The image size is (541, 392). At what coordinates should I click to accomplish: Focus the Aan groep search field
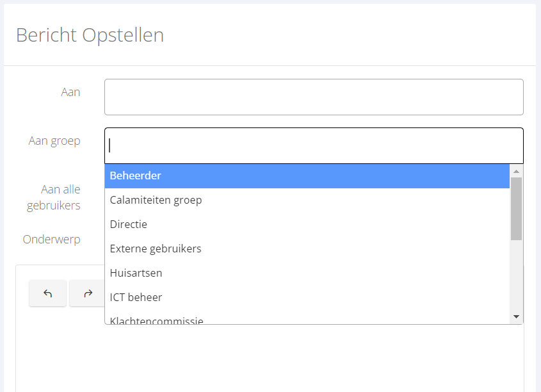(x=314, y=145)
